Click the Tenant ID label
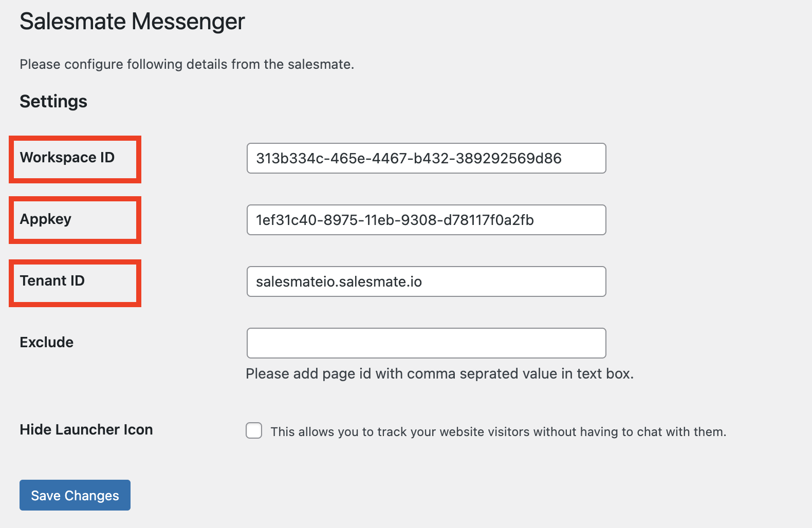This screenshot has width=812, height=528. point(52,280)
